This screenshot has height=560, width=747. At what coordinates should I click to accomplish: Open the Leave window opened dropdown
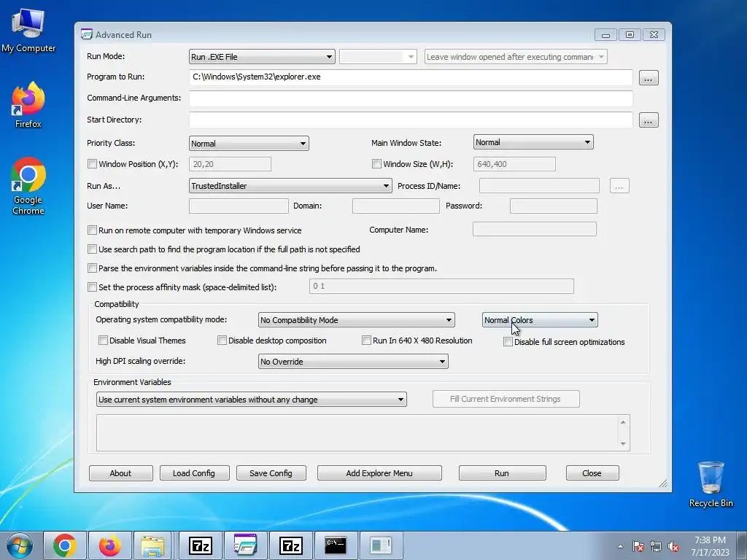(x=516, y=57)
